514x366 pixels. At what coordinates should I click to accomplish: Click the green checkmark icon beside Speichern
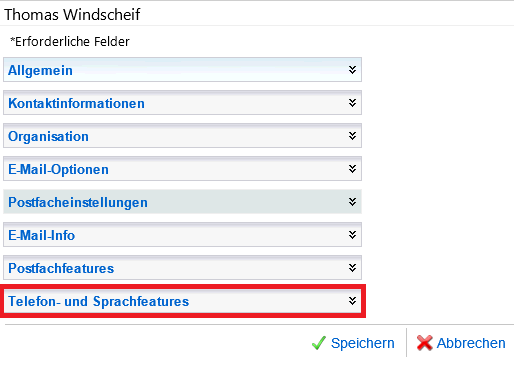(x=319, y=343)
